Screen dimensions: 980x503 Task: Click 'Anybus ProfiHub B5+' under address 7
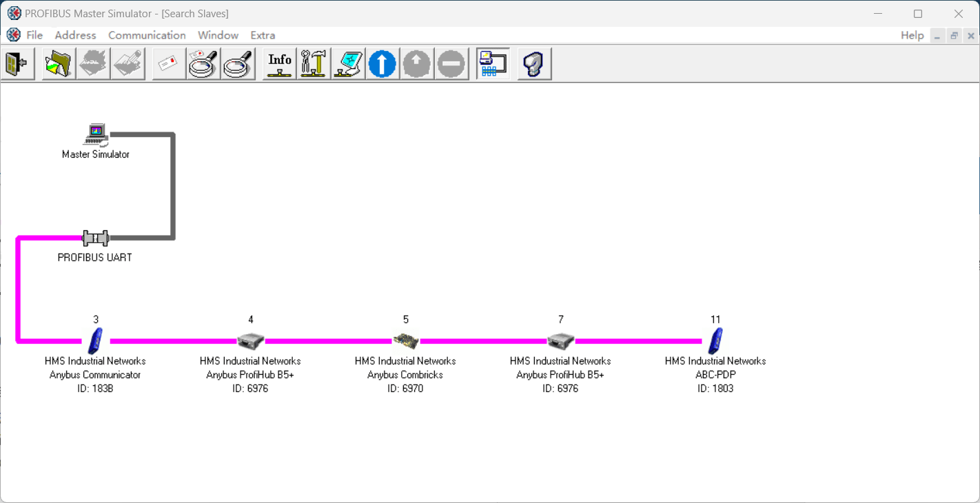(560, 375)
